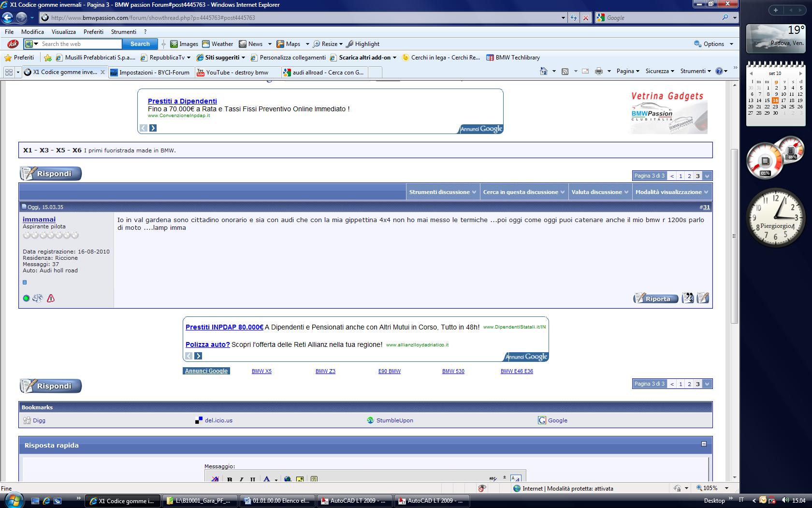
Task: Open top page-jump dropdown arrow next to page 3
Action: tap(707, 176)
